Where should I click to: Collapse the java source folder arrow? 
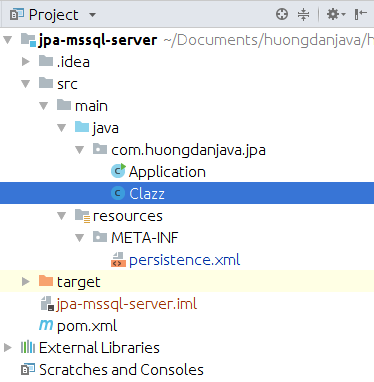coord(62,128)
